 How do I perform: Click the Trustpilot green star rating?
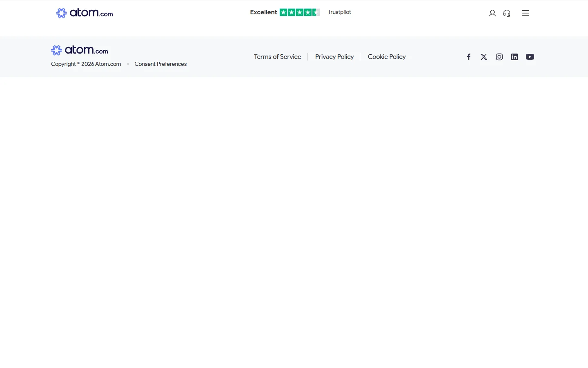pos(299,12)
